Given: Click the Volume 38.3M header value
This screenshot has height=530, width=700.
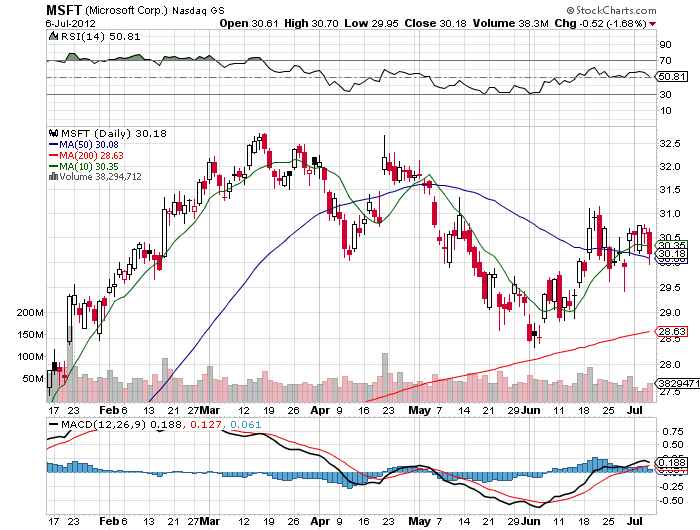Looking at the screenshot, I should pyautogui.click(x=510, y=23).
